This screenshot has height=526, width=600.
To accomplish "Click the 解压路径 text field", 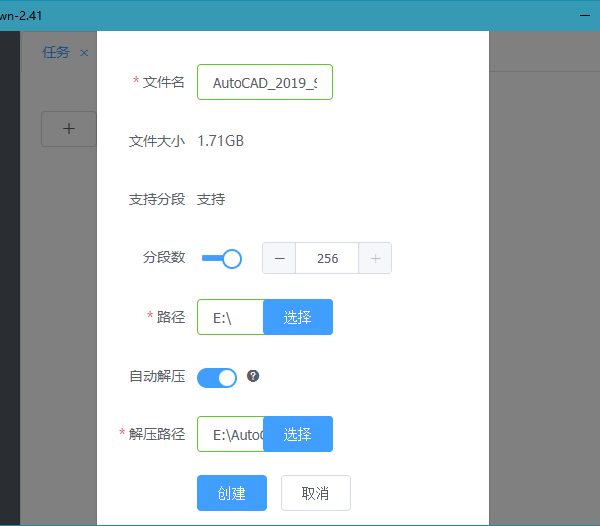I will point(230,434).
